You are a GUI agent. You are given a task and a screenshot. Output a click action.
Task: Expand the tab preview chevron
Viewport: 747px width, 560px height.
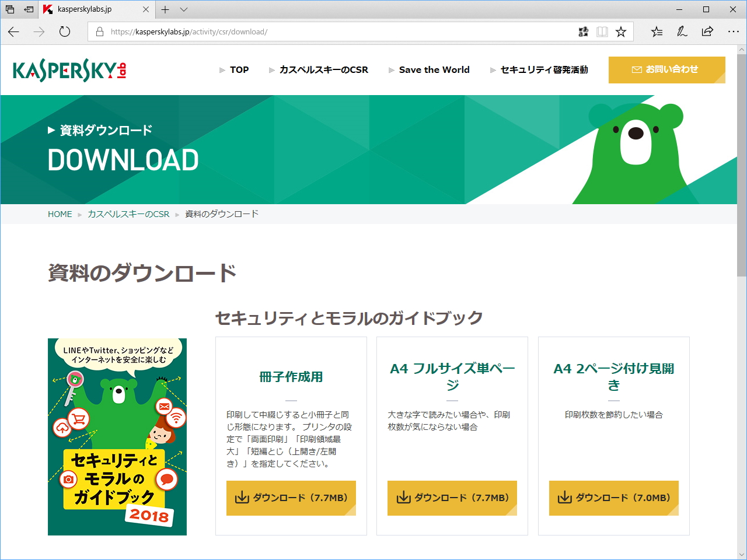184,9
